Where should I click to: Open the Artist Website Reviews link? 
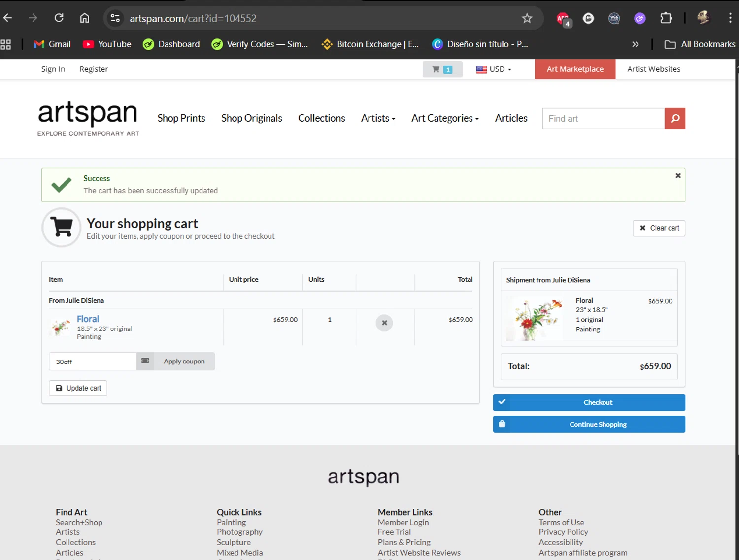point(419,553)
